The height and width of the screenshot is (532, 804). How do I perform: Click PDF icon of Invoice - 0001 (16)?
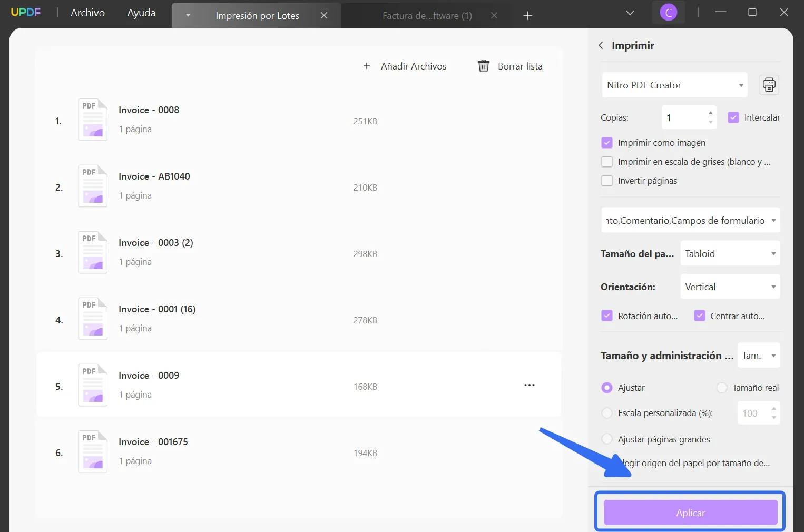point(93,319)
